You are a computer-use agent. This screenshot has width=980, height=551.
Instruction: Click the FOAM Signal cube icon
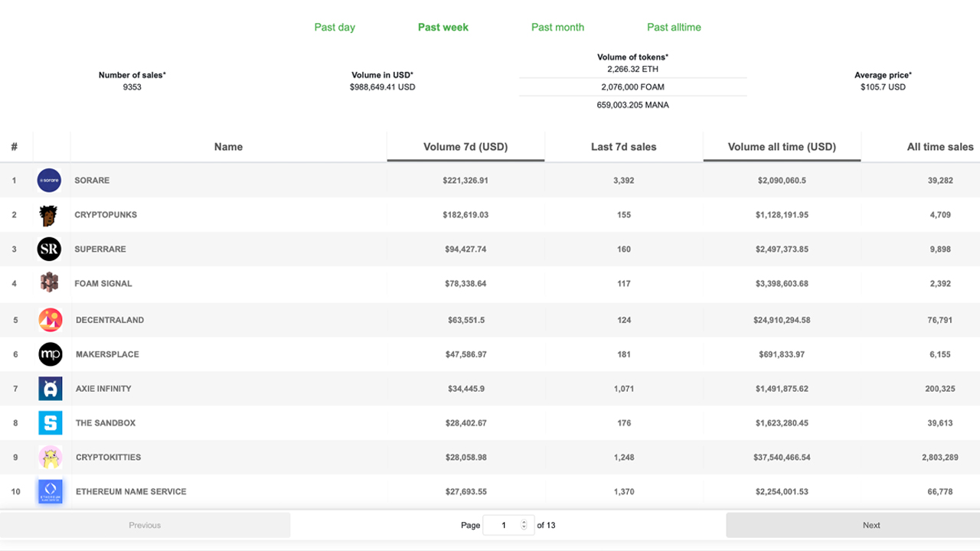pos(49,283)
